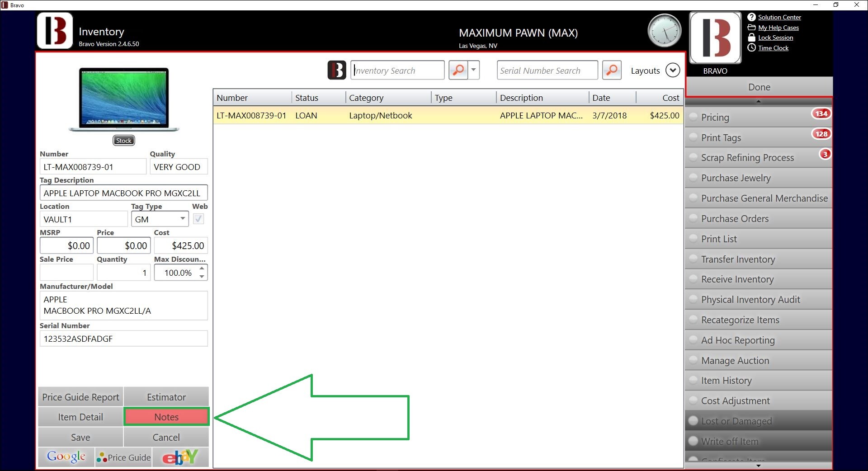Image resolution: width=868 pixels, height=471 pixels.
Task: Open the eBay lookup button
Action: point(180,457)
